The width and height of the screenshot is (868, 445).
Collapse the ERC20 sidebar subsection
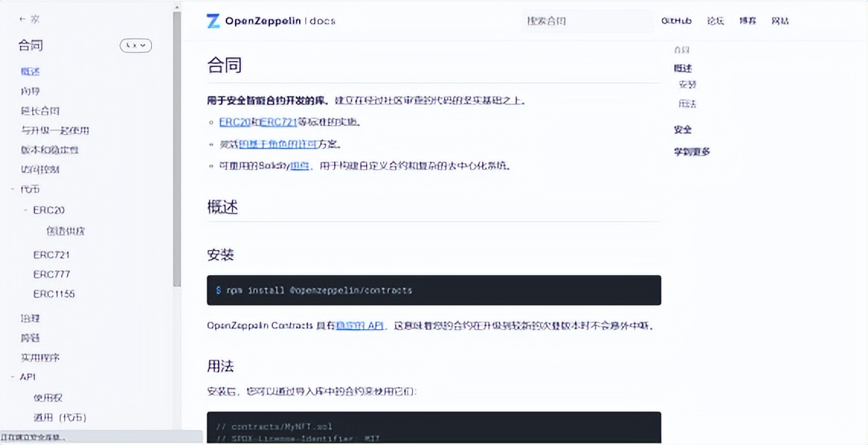click(x=25, y=210)
